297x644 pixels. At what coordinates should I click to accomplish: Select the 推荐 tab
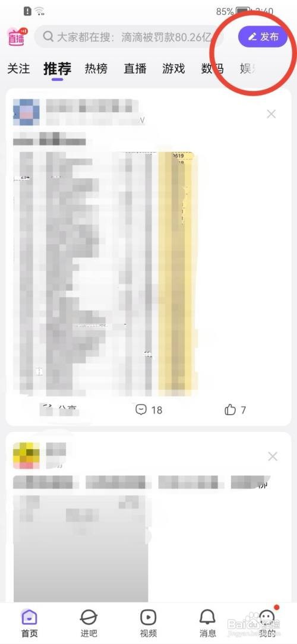(x=58, y=68)
